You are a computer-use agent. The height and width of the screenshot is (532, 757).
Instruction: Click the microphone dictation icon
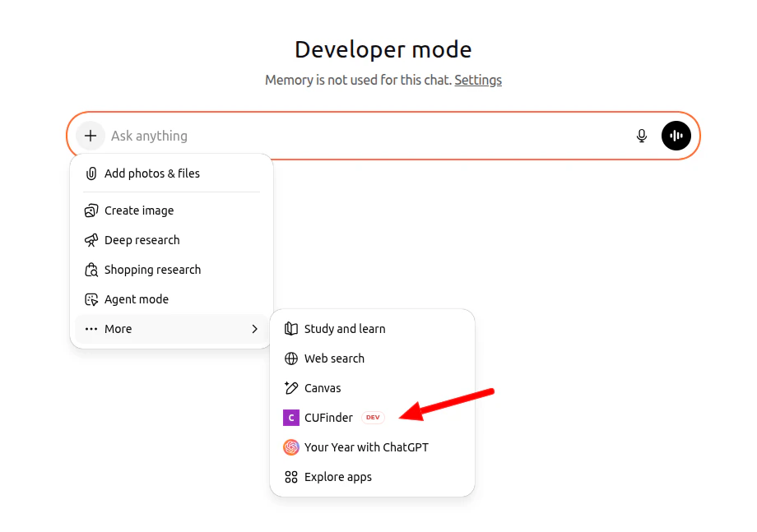[x=641, y=136]
